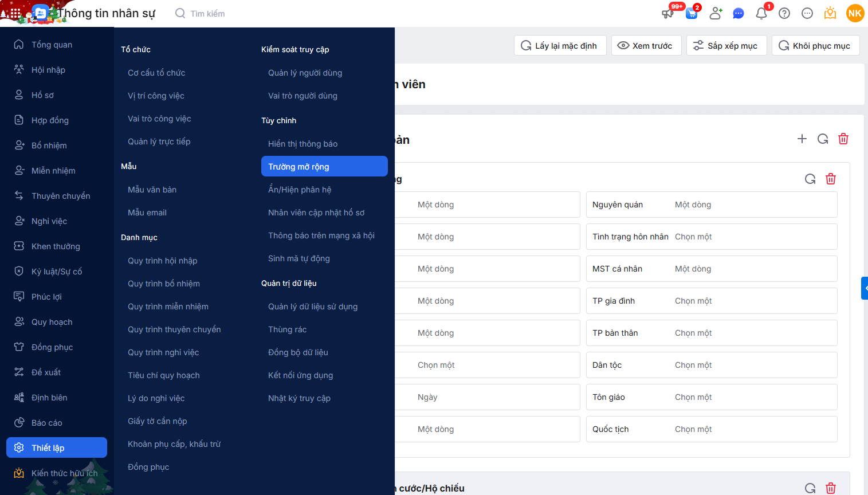Select Cơ cấu tổ chức menu item

coord(156,73)
